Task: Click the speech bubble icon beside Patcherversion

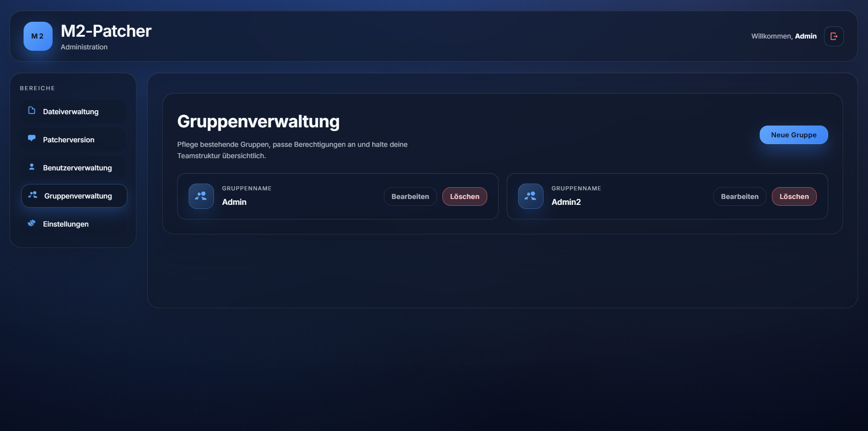Action: (32, 138)
